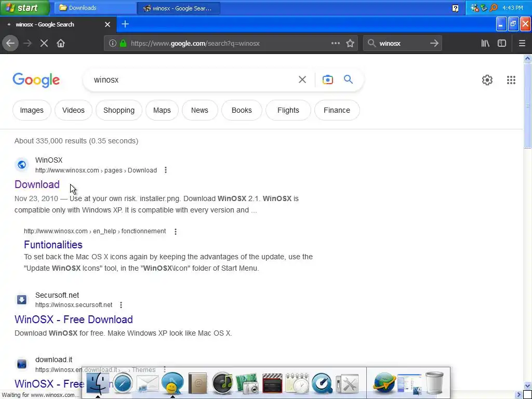Expand options for the Funtionalities result
The image size is (532, 399).
pos(176,231)
